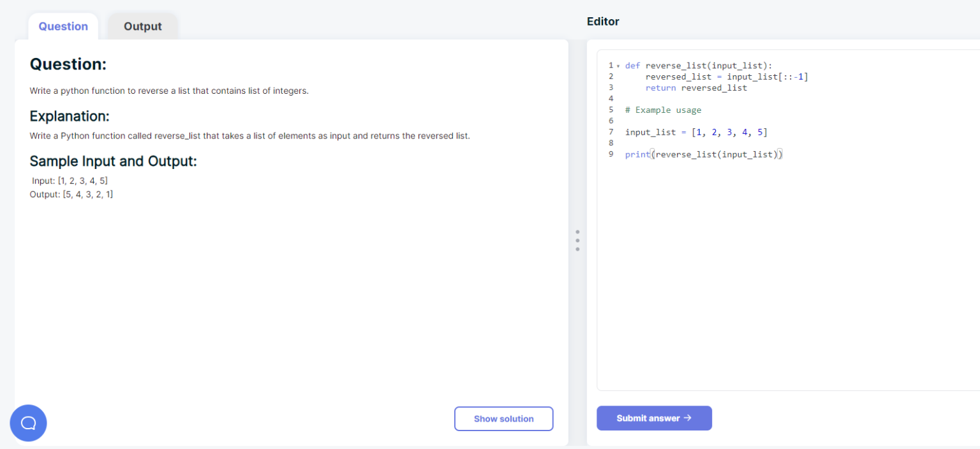Image resolution: width=980 pixels, height=449 pixels.
Task: Switch to the Output tab
Action: (x=142, y=26)
